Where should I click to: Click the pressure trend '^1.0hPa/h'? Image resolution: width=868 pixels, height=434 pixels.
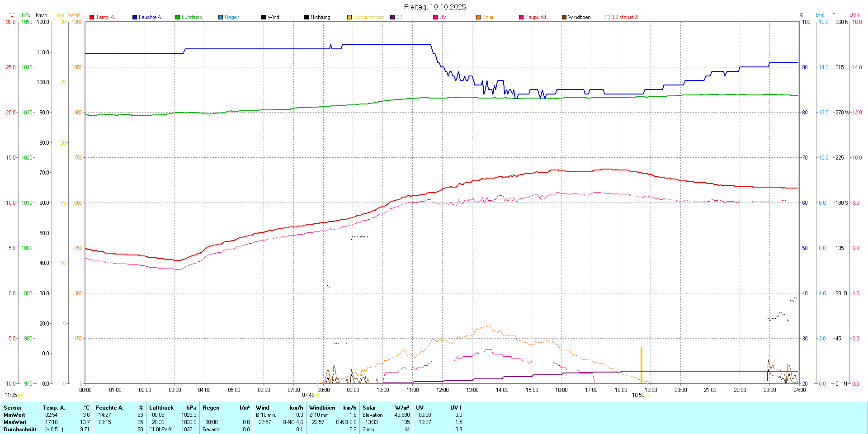tap(161, 429)
